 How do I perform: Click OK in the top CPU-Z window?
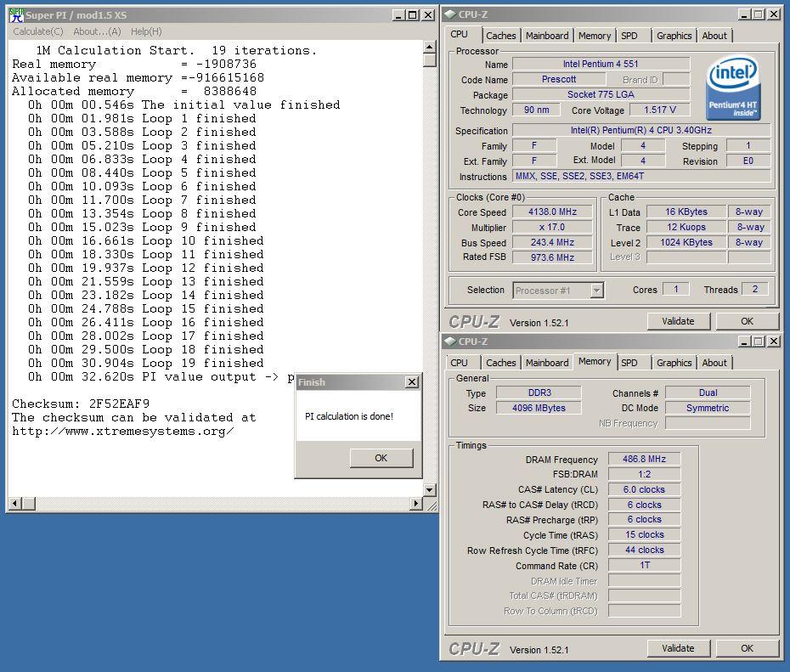coord(748,321)
